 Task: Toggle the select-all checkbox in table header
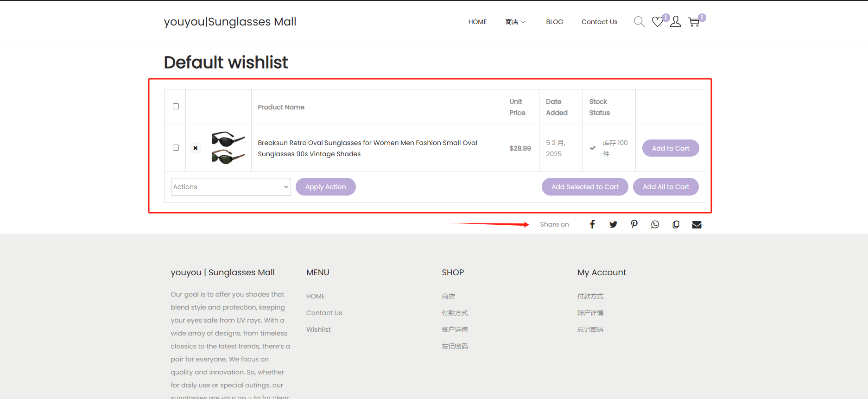coord(176,107)
